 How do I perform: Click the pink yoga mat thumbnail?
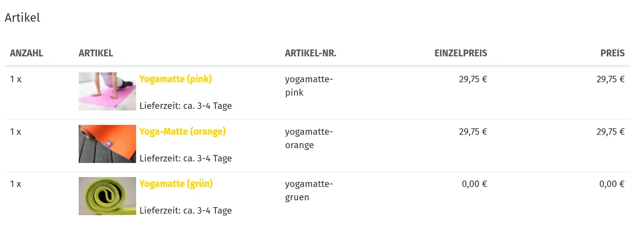(107, 91)
